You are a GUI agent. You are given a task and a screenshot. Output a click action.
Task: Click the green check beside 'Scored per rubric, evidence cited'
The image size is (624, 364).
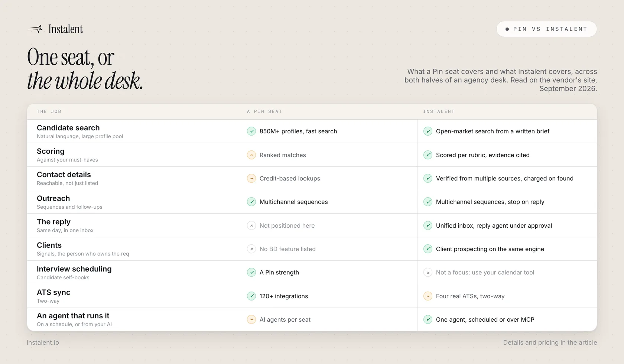[428, 155]
